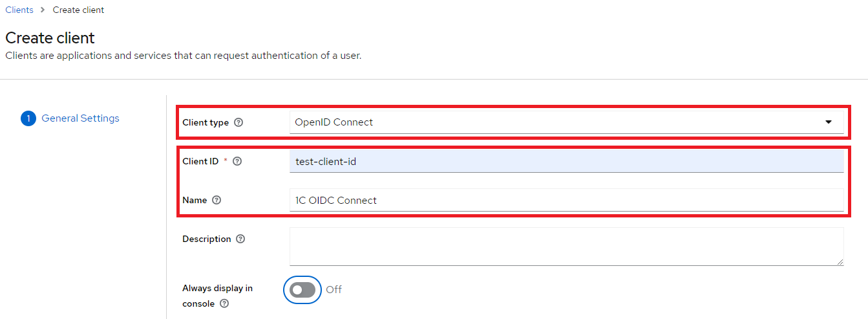Open the Client type dropdown arrow
The height and width of the screenshot is (319, 868).
coord(828,122)
